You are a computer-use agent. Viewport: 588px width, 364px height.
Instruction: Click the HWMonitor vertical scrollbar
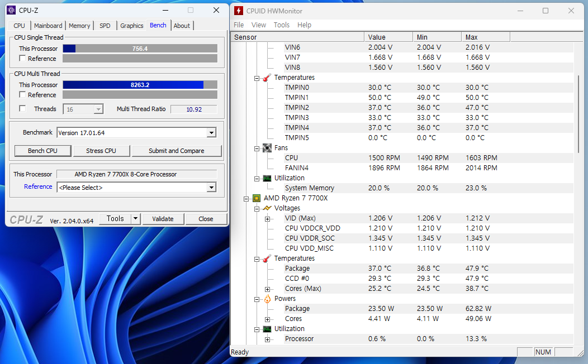(x=578, y=114)
